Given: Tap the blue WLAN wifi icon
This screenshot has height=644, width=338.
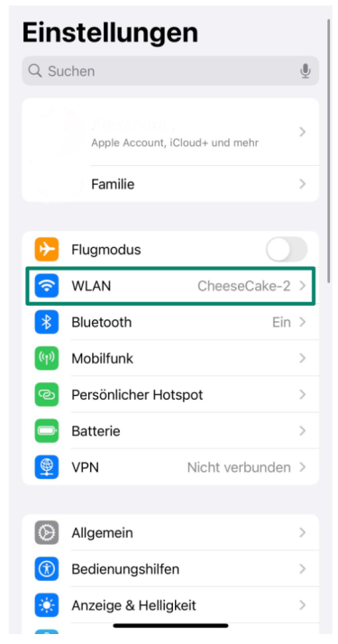Looking at the screenshot, I should (46, 285).
